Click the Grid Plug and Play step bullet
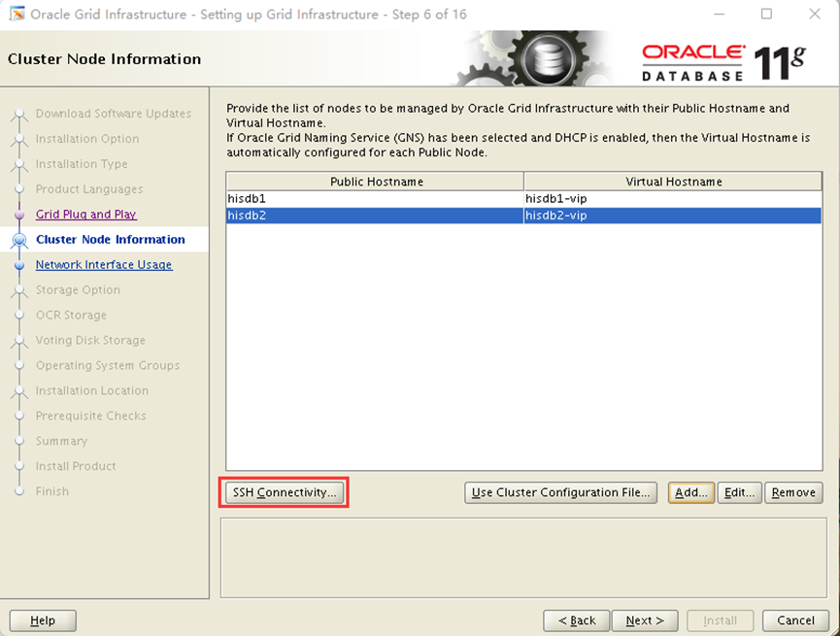 tap(19, 215)
